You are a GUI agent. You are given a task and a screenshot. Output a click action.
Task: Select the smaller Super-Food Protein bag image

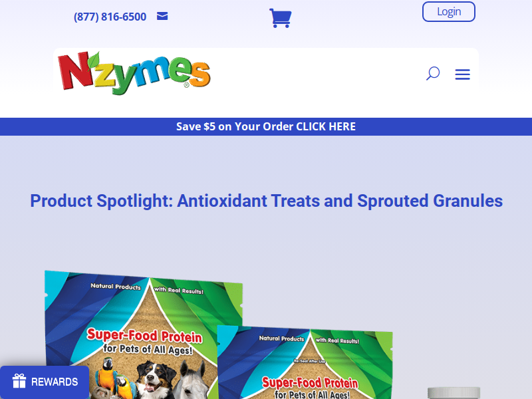coord(305,362)
